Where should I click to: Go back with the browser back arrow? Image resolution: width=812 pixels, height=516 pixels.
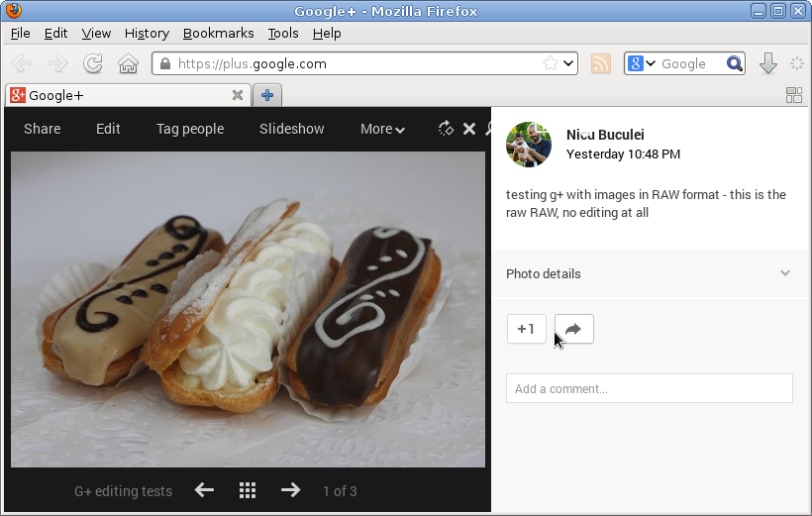22,63
